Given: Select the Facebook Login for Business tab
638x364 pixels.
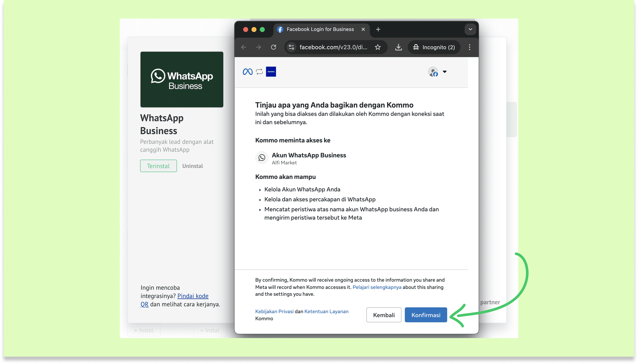Looking at the screenshot, I should point(320,29).
